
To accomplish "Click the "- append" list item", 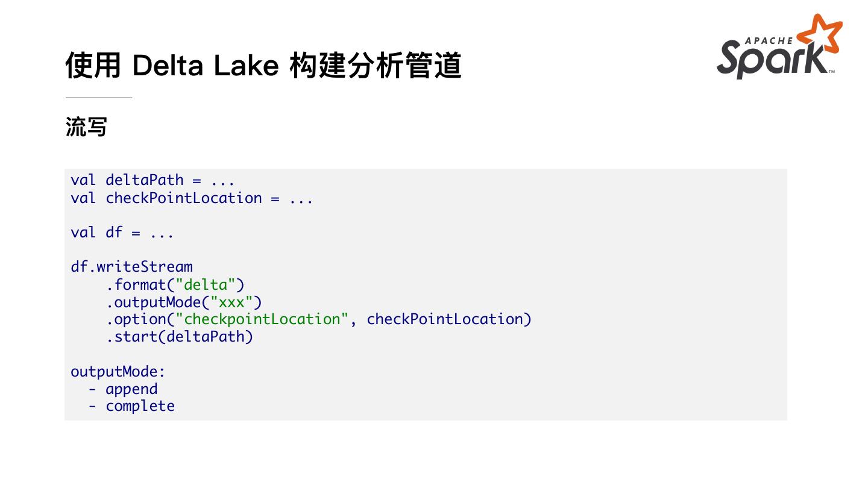I will coord(124,389).
